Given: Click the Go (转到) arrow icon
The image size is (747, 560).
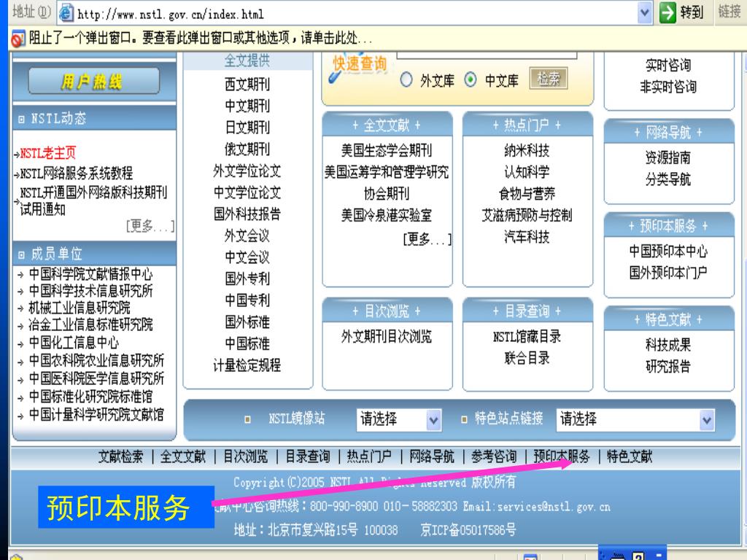Looking at the screenshot, I should pos(667,12).
